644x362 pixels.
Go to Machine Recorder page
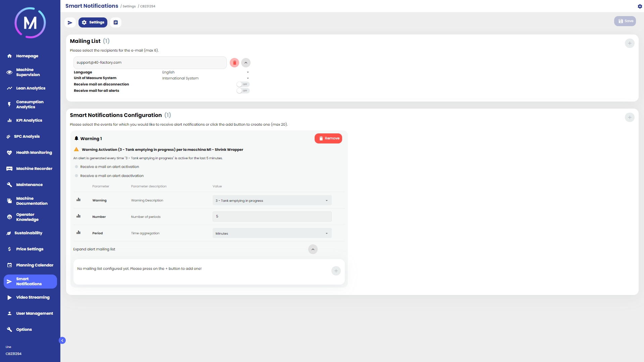(34, 169)
